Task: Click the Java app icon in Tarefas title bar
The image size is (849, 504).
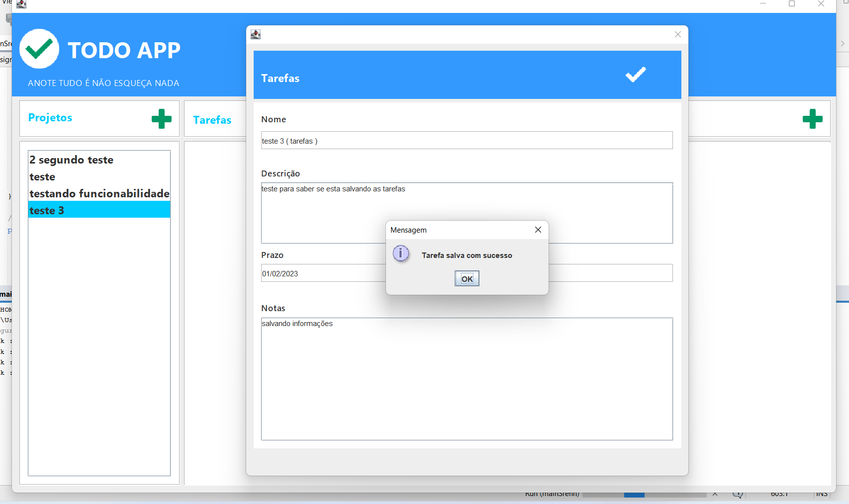Action: pyautogui.click(x=255, y=34)
